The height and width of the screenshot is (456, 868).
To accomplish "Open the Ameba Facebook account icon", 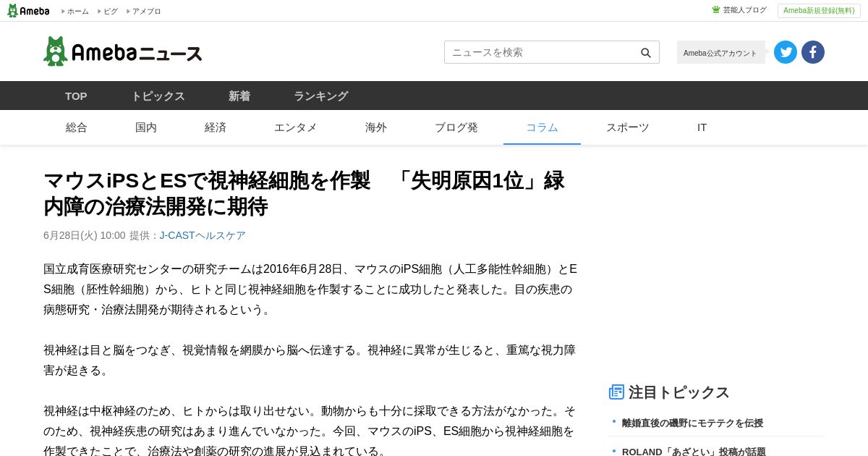I will tap(813, 52).
